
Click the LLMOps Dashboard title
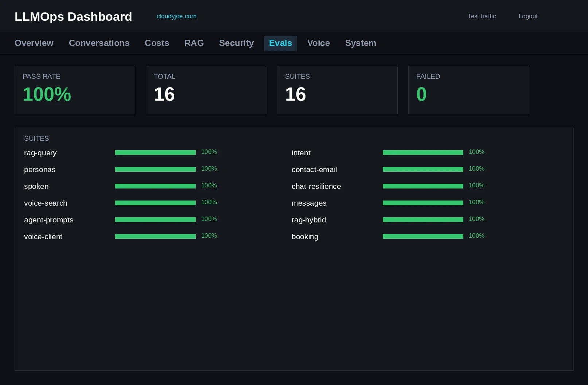point(73,16)
